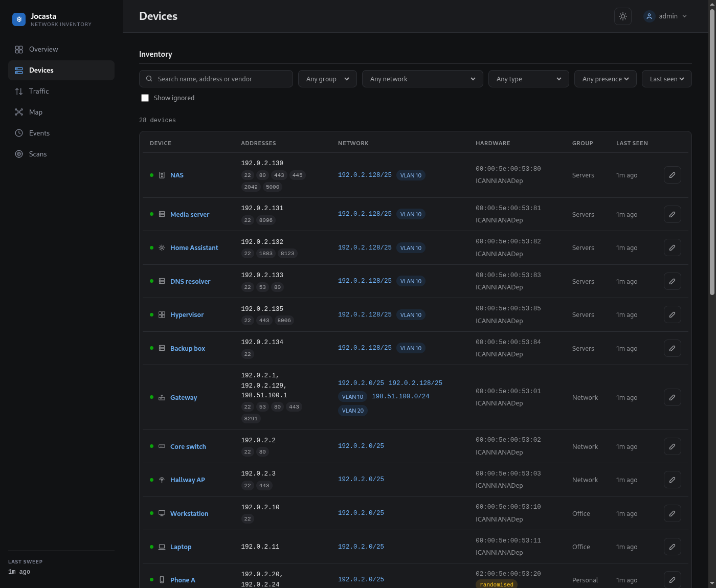Image resolution: width=716 pixels, height=588 pixels.
Task: Open the Events section
Action: click(61, 133)
